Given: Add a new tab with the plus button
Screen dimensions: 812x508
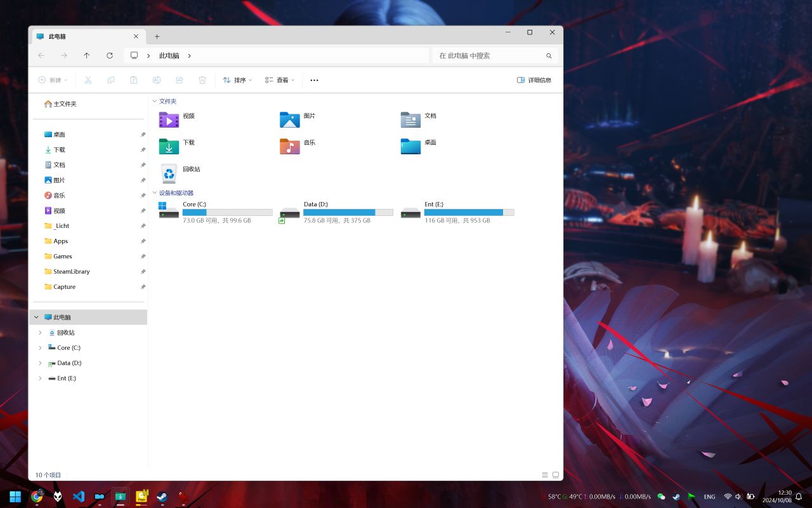Looking at the screenshot, I should (157, 36).
